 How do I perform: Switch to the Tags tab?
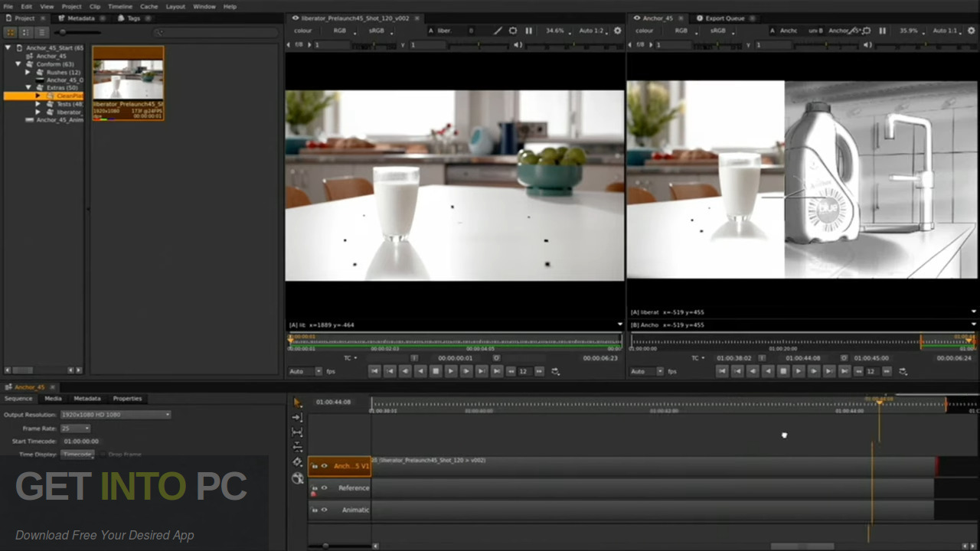click(133, 18)
